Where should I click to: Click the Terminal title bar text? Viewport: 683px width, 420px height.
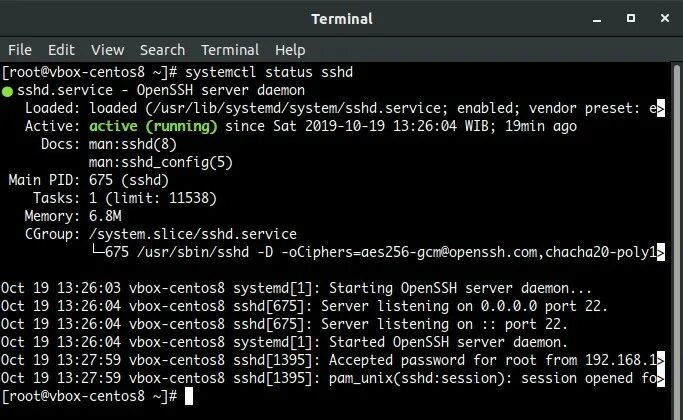(x=342, y=19)
